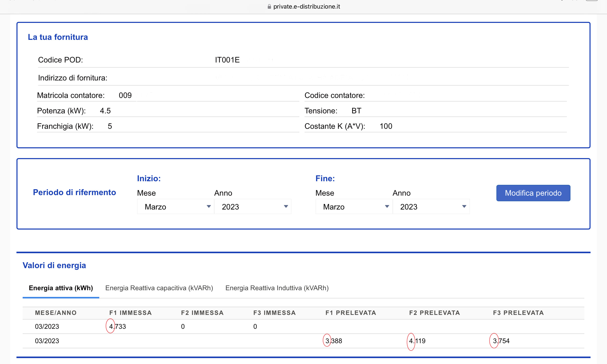The image size is (607, 364).
Task: Click the Codice POD value IT001E
Action: coord(227,60)
